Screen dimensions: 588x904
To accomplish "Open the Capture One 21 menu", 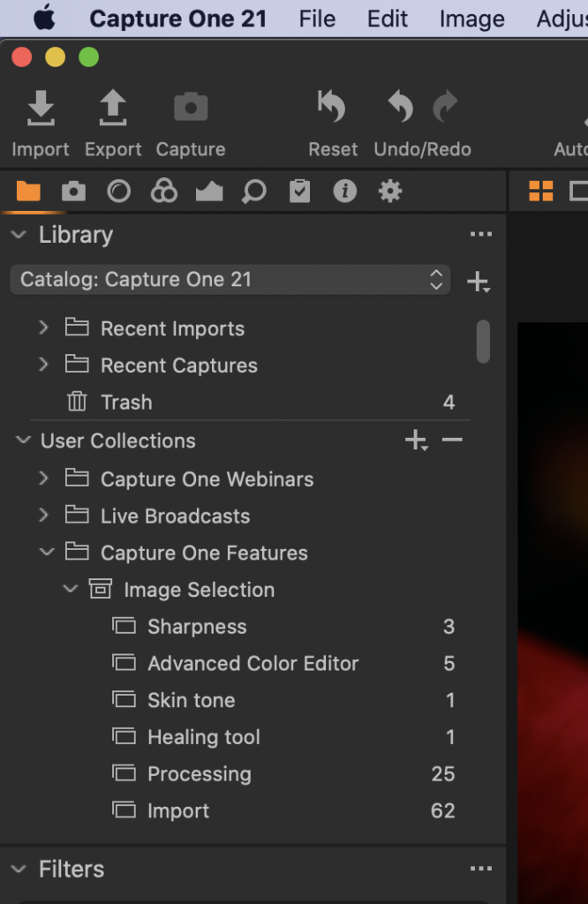I will tap(178, 19).
